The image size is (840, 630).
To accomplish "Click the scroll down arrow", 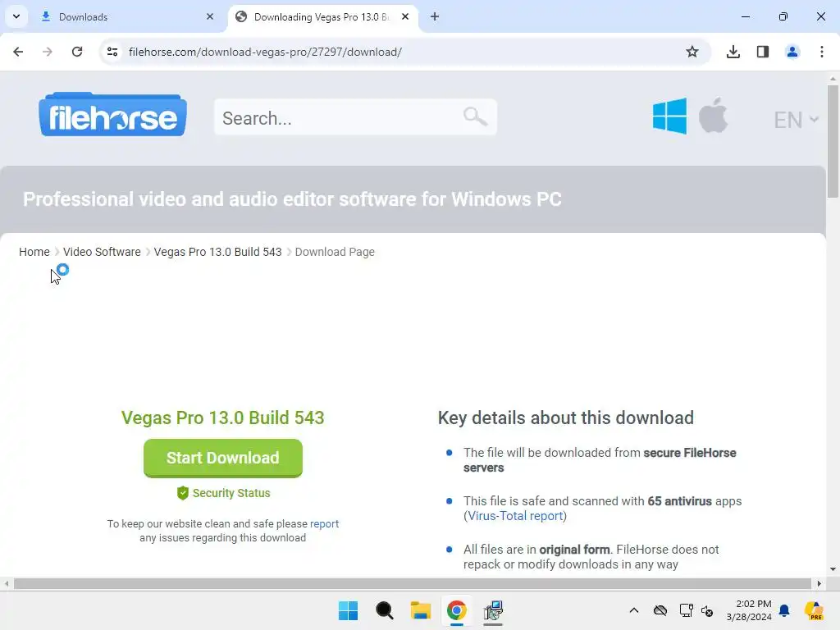I will pyautogui.click(x=833, y=569).
